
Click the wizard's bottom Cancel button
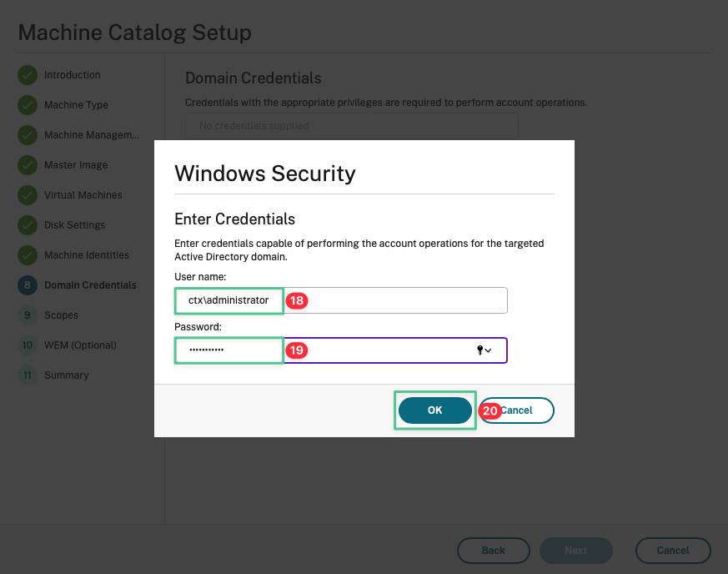coord(672,551)
